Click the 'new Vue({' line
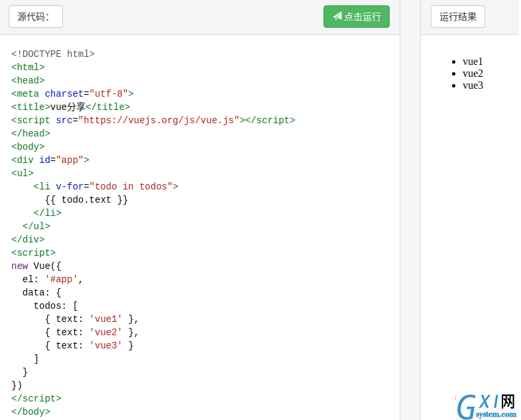Viewport: 521px width, 420px height. pyautogui.click(x=36, y=266)
